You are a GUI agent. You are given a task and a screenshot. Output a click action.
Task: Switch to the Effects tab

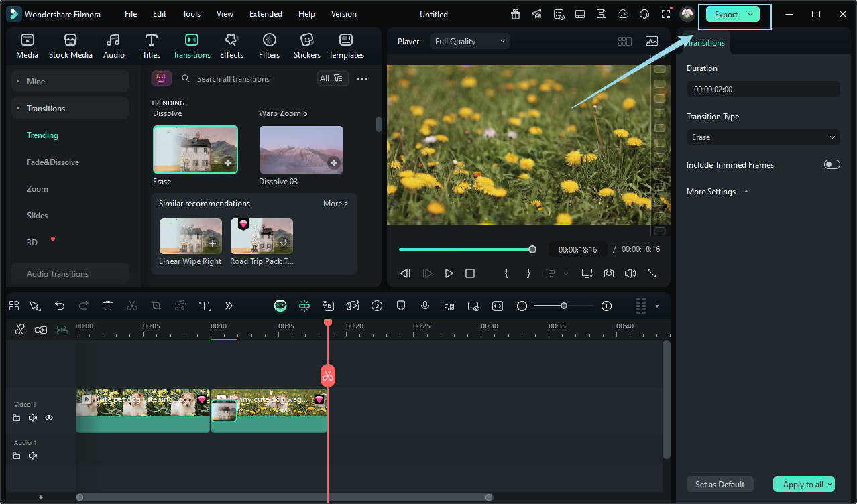(x=231, y=46)
